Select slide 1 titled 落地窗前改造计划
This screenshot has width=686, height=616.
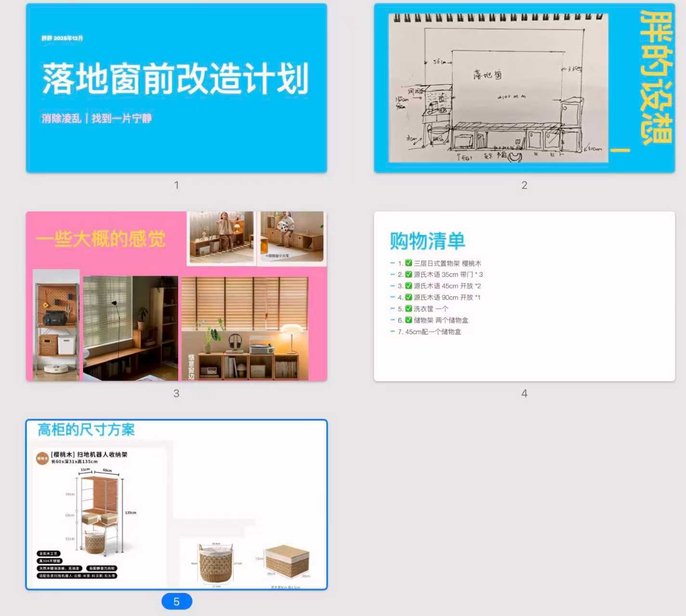[176, 88]
